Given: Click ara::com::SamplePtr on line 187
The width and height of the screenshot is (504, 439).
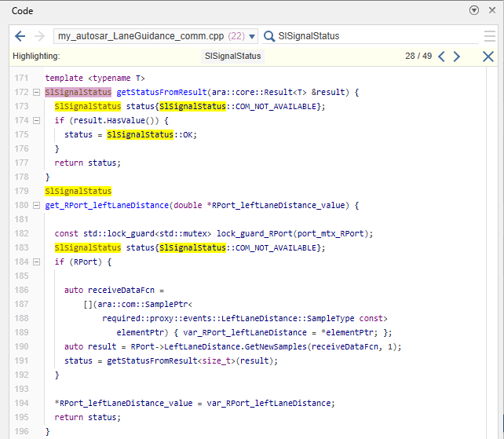Looking at the screenshot, I should click(142, 304).
